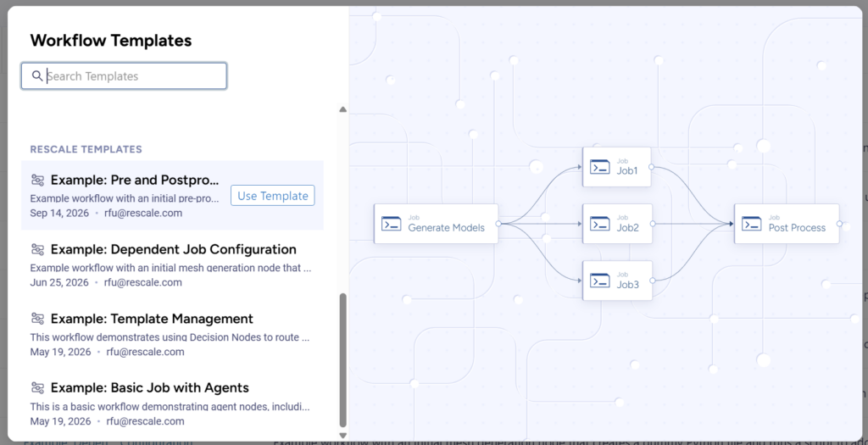Click the Workflow Templates dialog title
868x445 pixels.
[x=111, y=41]
